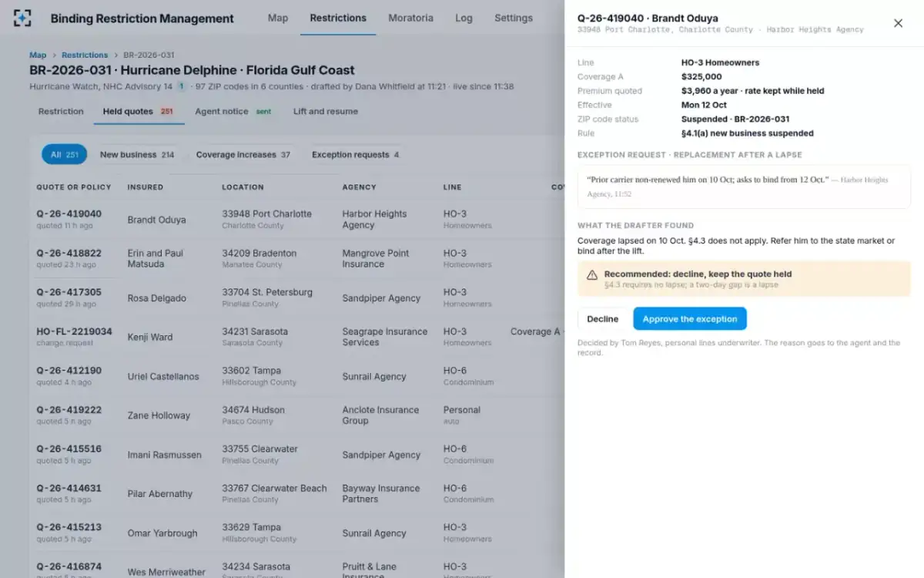Click the Line column header
The image size is (924, 578).
pyautogui.click(x=453, y=187)
